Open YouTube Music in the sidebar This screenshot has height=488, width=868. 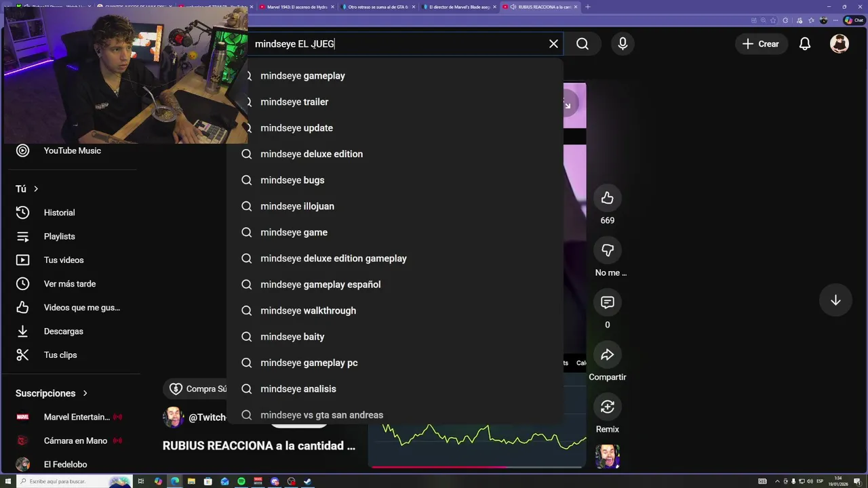tap(71, 150)
